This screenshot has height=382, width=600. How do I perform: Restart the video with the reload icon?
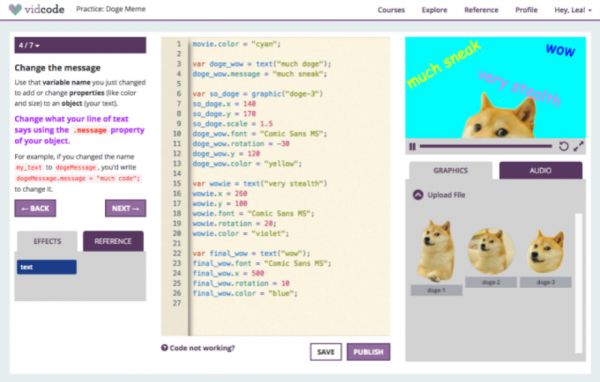point(563,146)
